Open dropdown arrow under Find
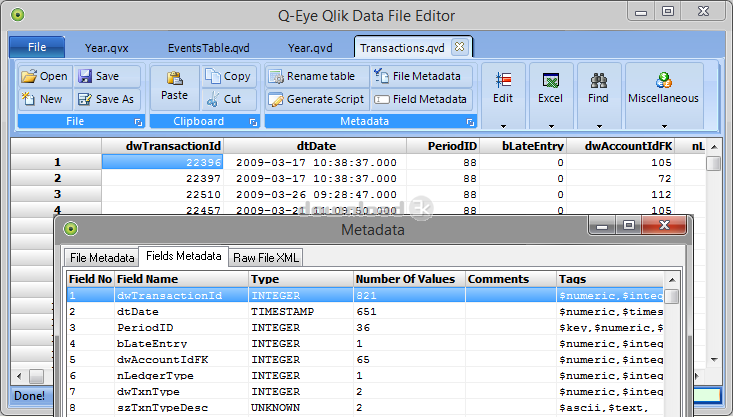This screenshot has height=417, width=733. tap(599, 126)
